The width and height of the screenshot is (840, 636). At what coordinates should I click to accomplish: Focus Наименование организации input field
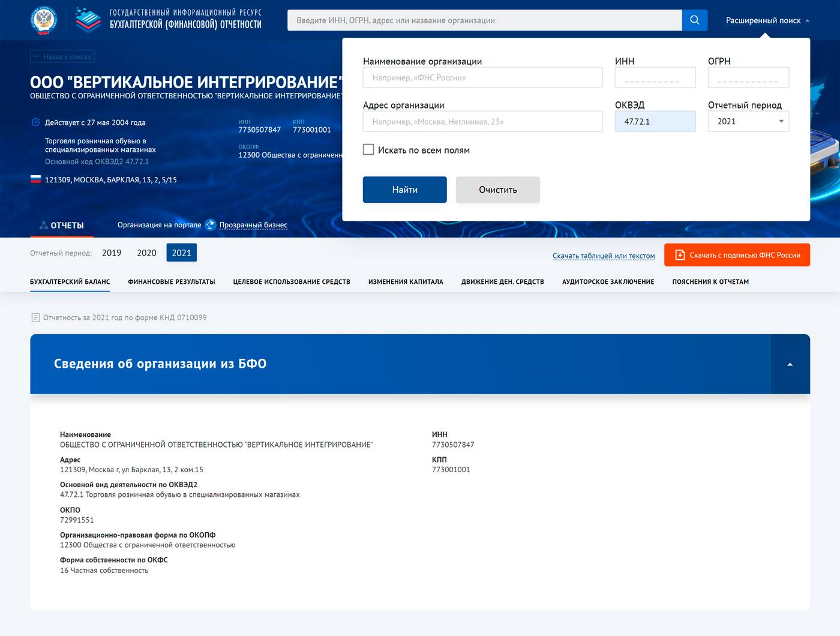(482, 77)
